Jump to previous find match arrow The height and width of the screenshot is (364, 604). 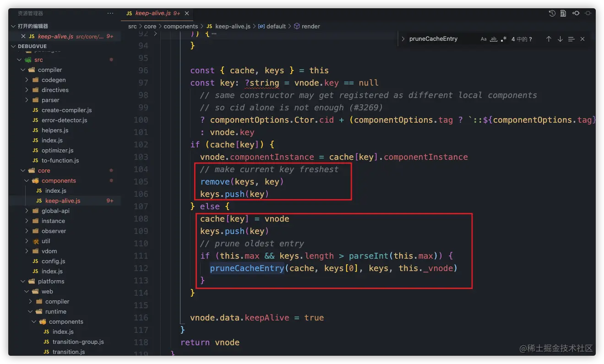[x=549, y=39]
